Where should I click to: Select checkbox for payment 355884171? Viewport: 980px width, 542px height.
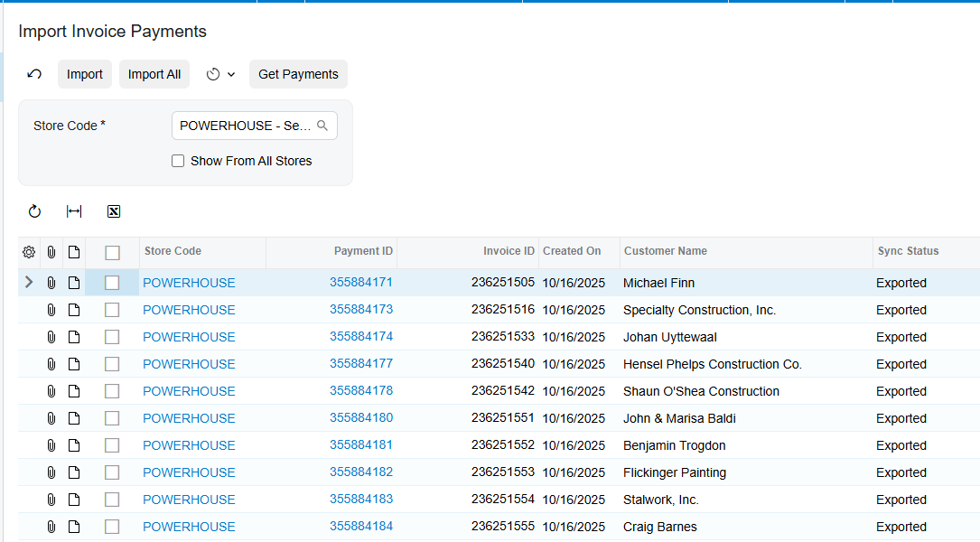point(112,283)
